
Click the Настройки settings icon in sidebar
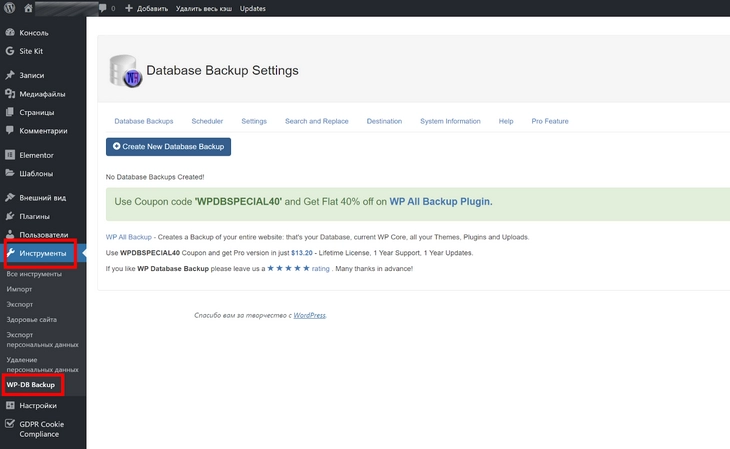click(10, 406)
